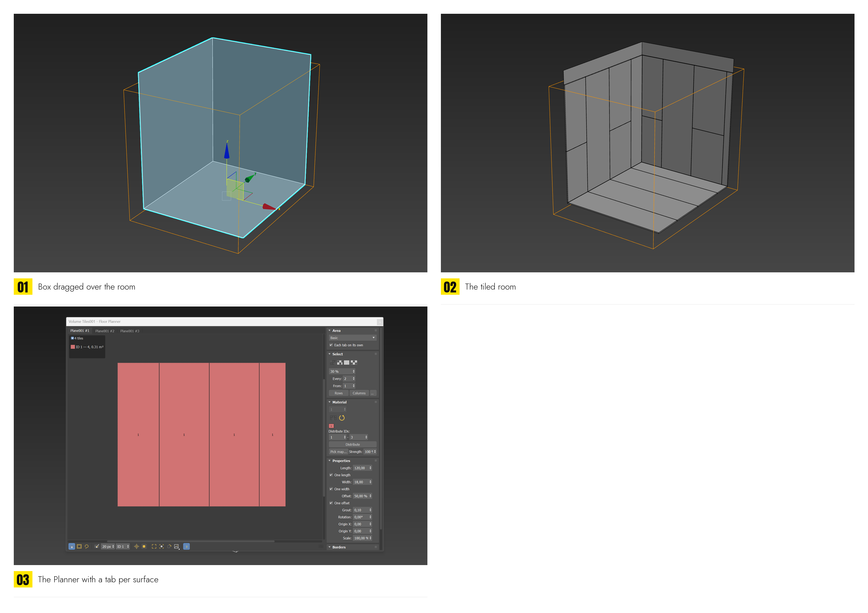Click the Columns button

coord(359,393)
